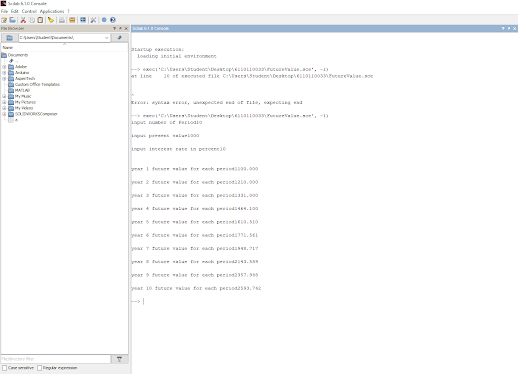
Task: Click the Cut scissors icon
Action: coord(23,20)
